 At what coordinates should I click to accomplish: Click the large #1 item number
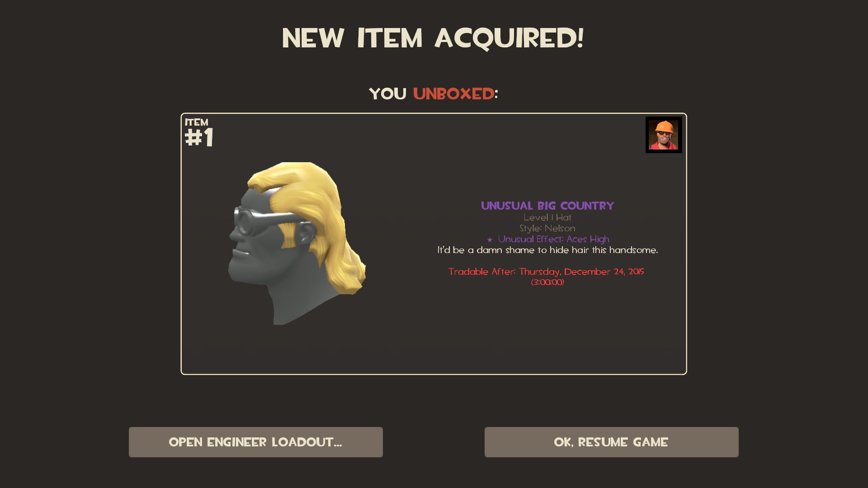tap(199, 137)
